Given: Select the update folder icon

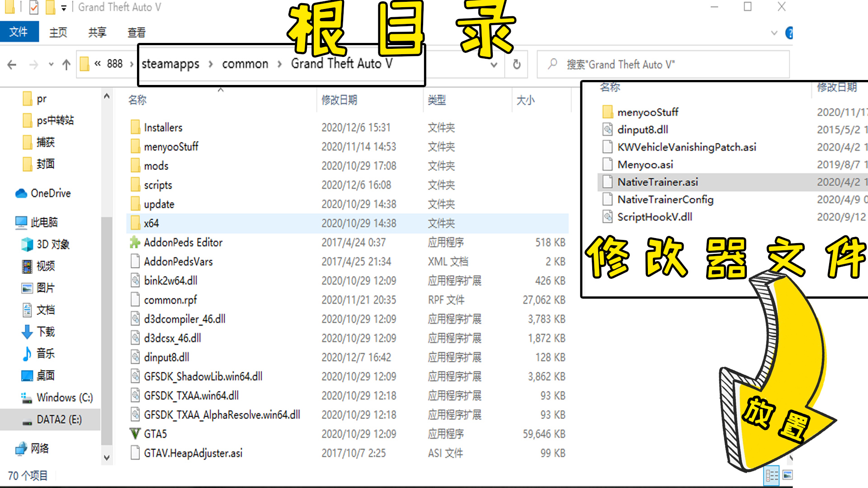Looking at the screenshot, I should [135, 204].
